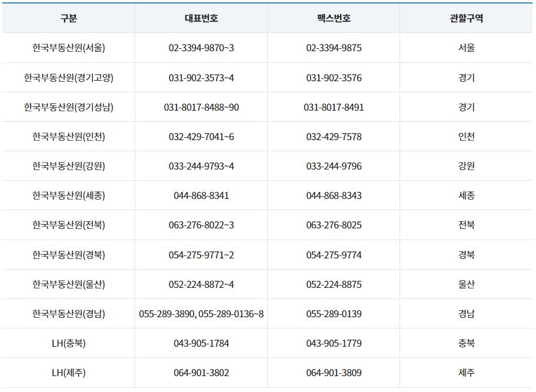Viewport: 536px width, 392px height.
Task: Select the 한국부동산원(전북) row
Action: point(69,225)
